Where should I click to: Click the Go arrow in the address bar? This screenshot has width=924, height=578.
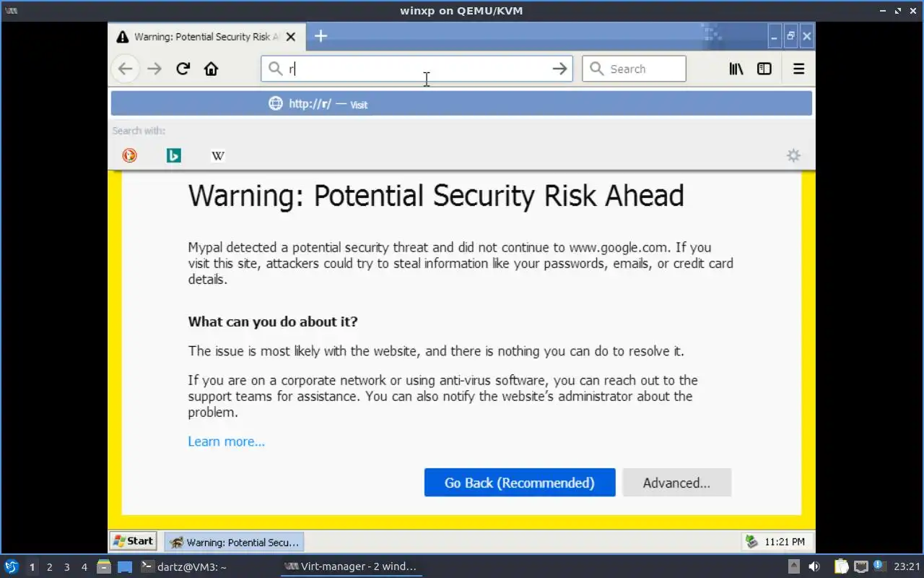click(559, 69)
